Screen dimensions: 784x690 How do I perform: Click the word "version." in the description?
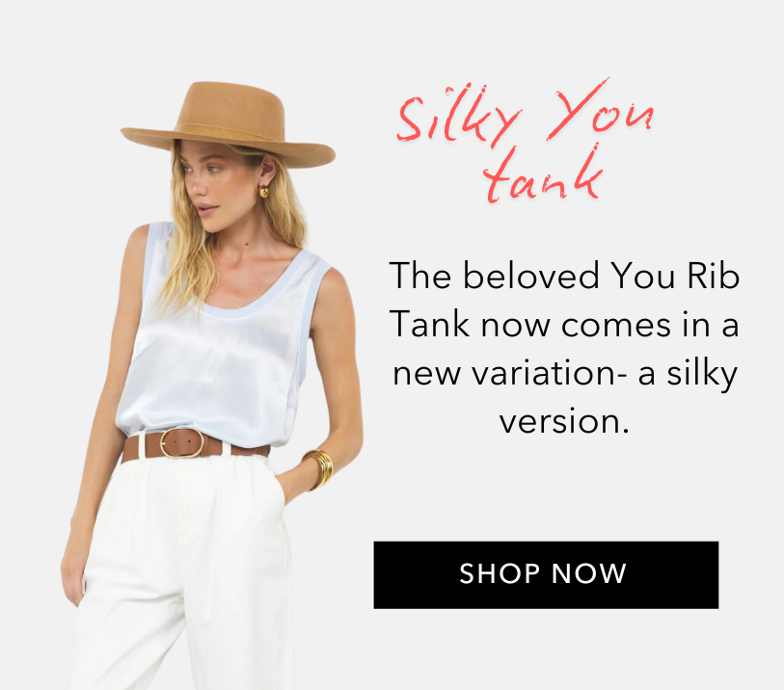564,422
